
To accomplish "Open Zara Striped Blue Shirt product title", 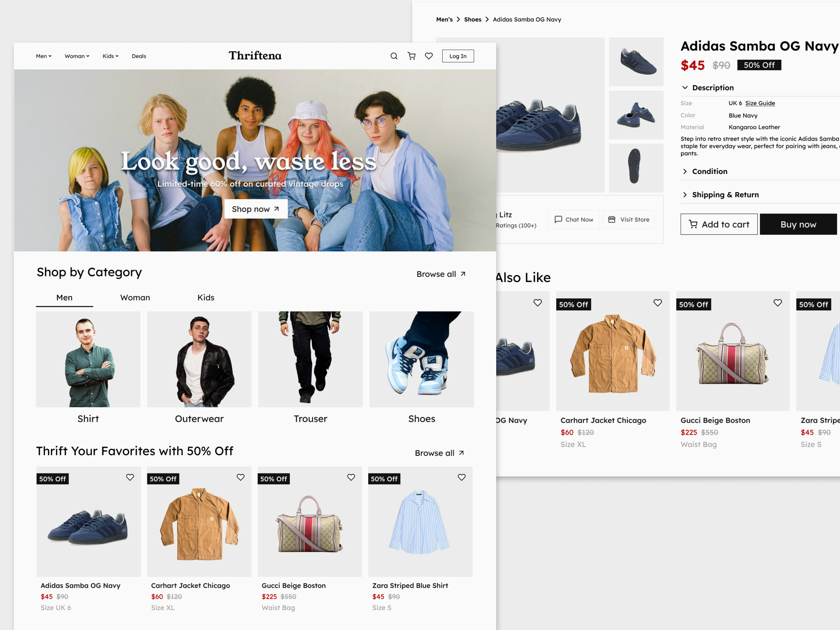I will 410,586.
